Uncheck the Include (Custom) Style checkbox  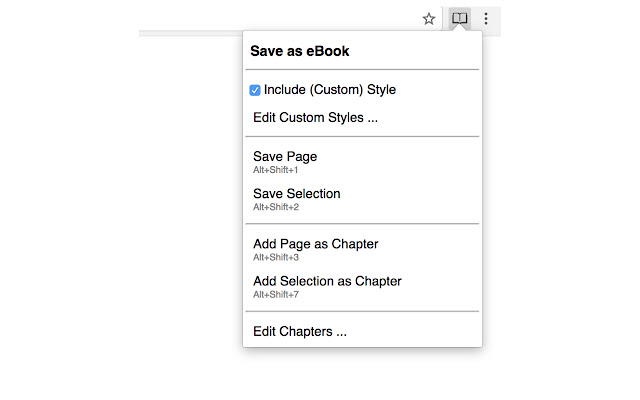[x=256, y=90]
